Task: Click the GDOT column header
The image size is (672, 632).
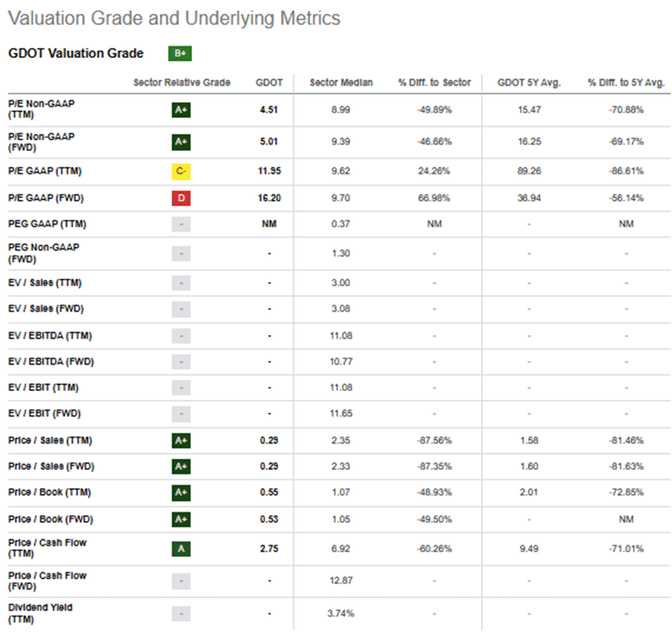Action: click(269, 82)
